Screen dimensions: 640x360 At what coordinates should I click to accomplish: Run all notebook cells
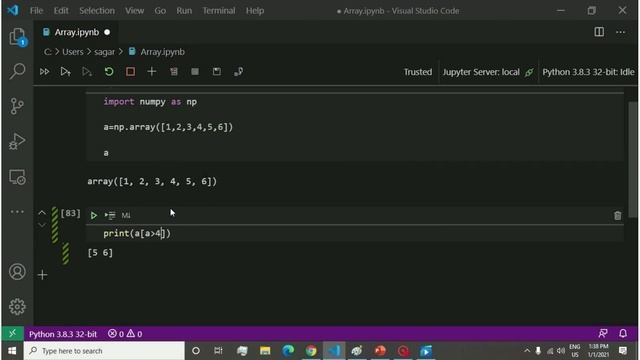point(44,72)
